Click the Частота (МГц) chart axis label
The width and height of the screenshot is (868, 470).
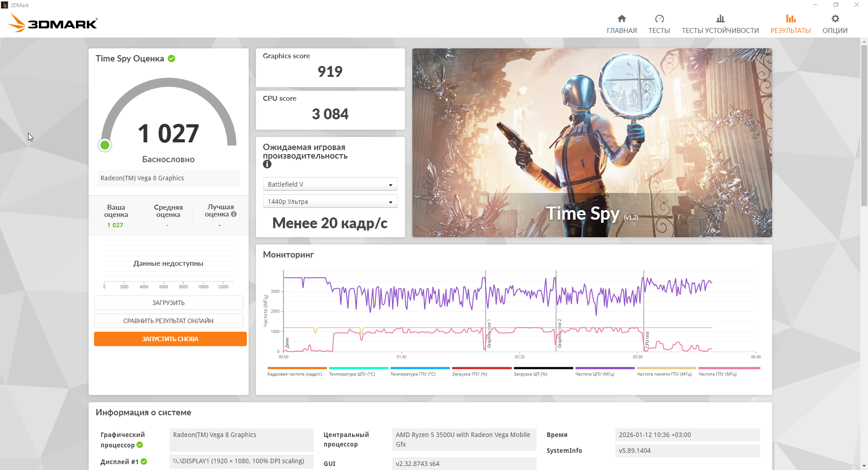[265, 311]
